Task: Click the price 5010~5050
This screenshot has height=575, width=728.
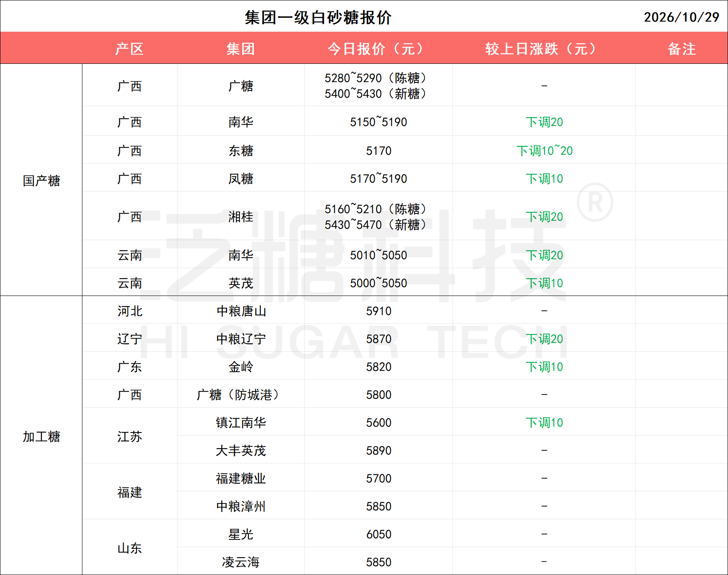Action: 378,255
